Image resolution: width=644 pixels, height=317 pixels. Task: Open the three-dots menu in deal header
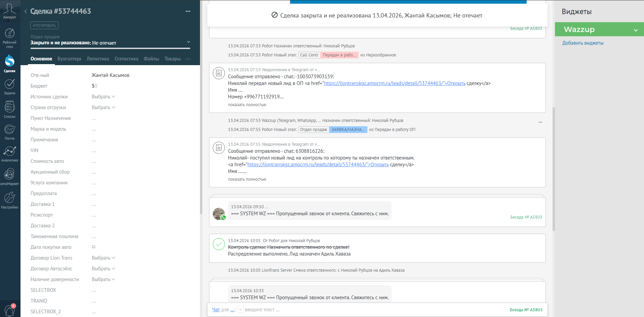[188, 11]
